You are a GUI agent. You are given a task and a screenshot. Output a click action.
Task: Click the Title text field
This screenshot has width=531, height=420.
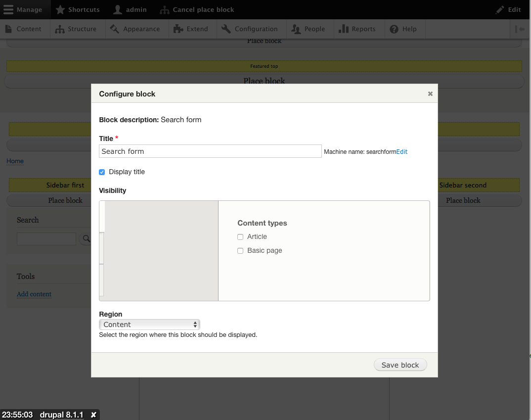(x=210, y=151)
